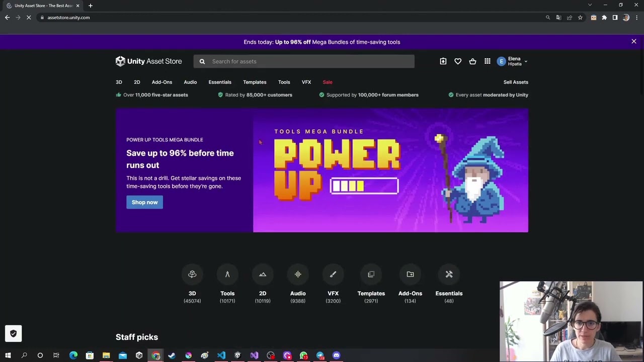Open the Tools navigation menu
644x362 pixels.
(x=284, y=82)
